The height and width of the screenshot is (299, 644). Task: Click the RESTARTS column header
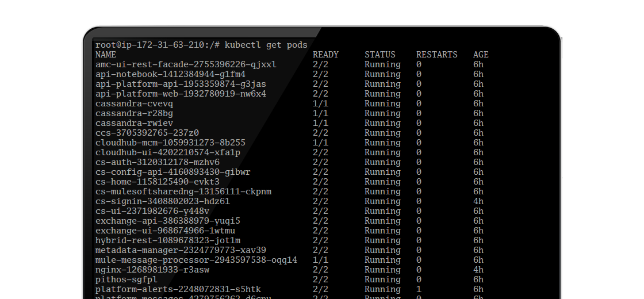point(436,55)
